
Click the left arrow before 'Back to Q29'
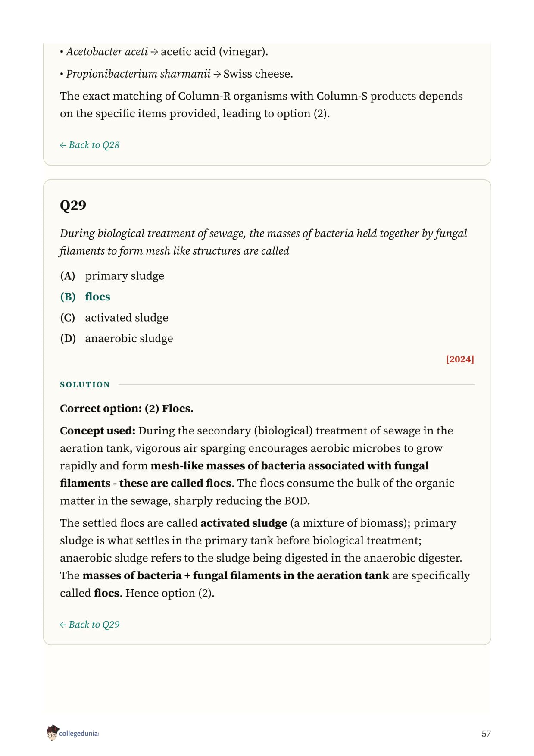(x=63, y=625)
